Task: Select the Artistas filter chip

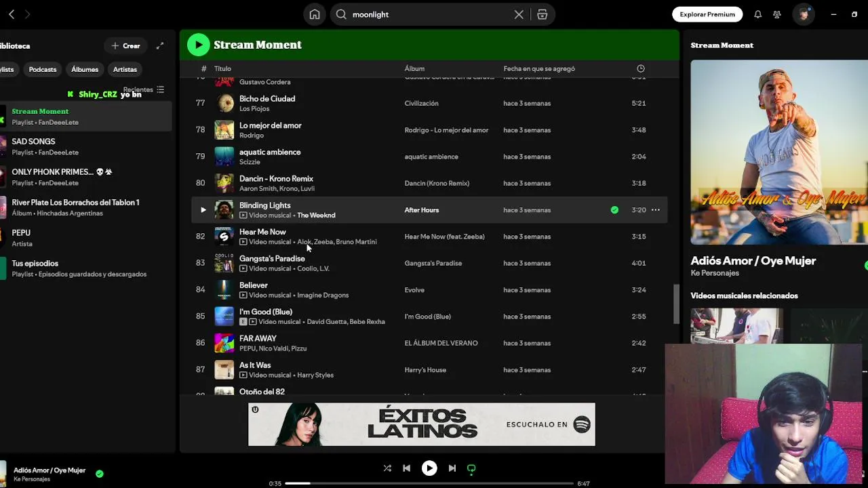Action: [x=125, y=69]
